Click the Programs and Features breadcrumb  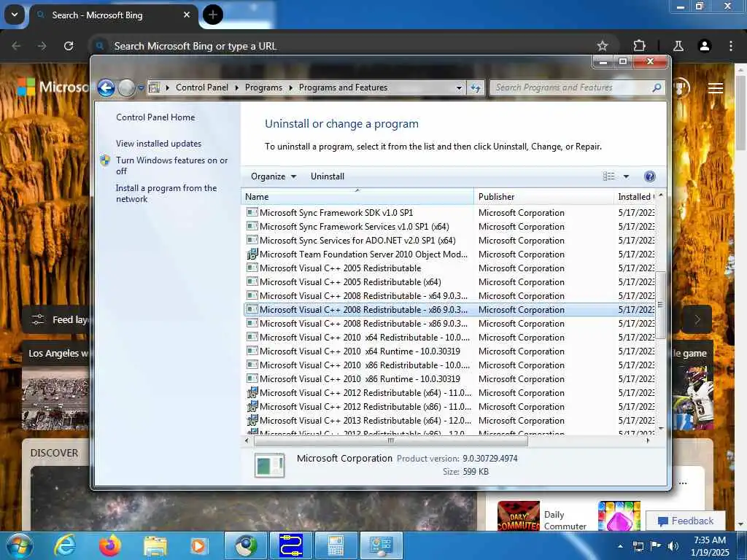pyautogui.click(x=343, y=87)
